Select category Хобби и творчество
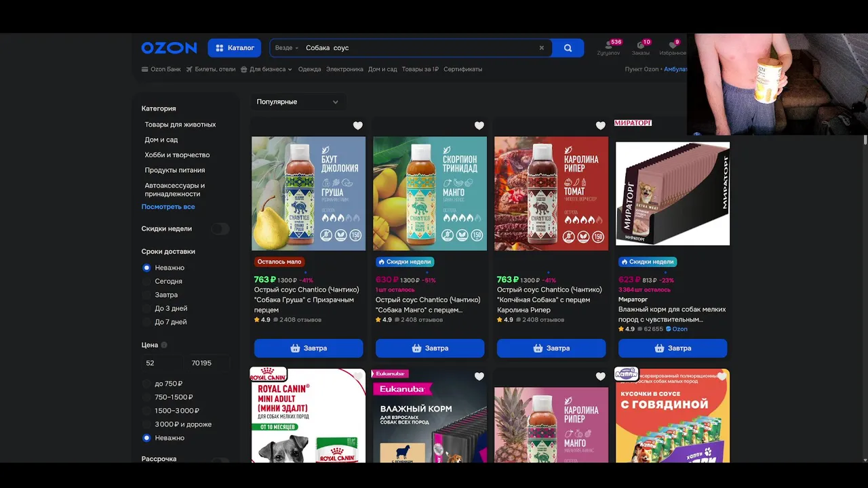This screenshot has height=488, width=868. (177, 155)
